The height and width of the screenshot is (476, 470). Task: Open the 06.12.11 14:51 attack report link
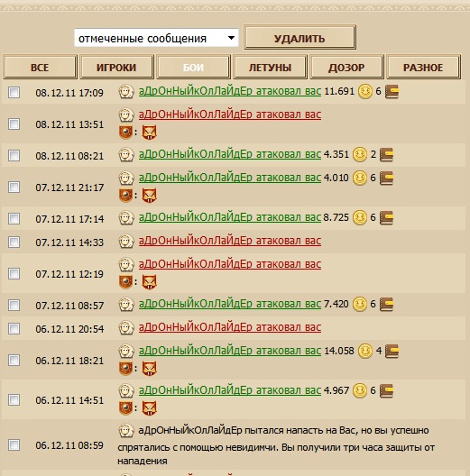pos(230,390)
